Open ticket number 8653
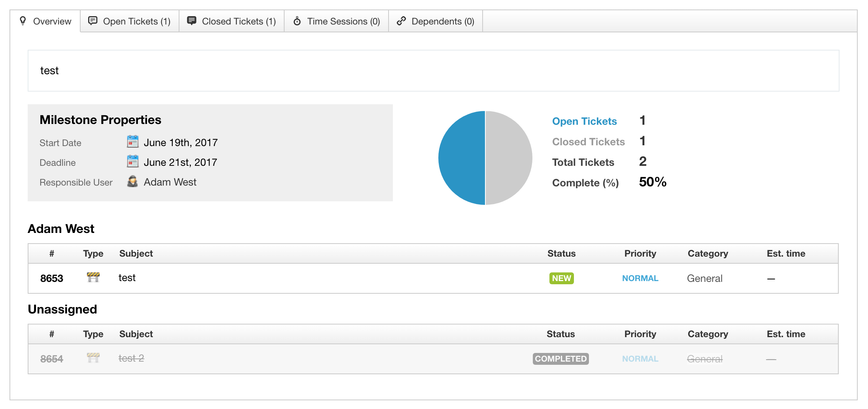 [52, 278]
